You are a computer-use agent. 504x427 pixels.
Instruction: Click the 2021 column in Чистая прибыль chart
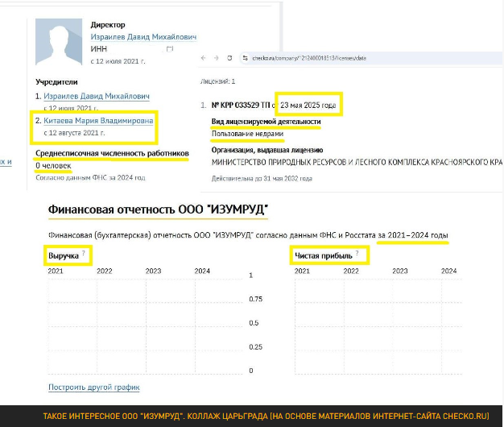[319, 322]
